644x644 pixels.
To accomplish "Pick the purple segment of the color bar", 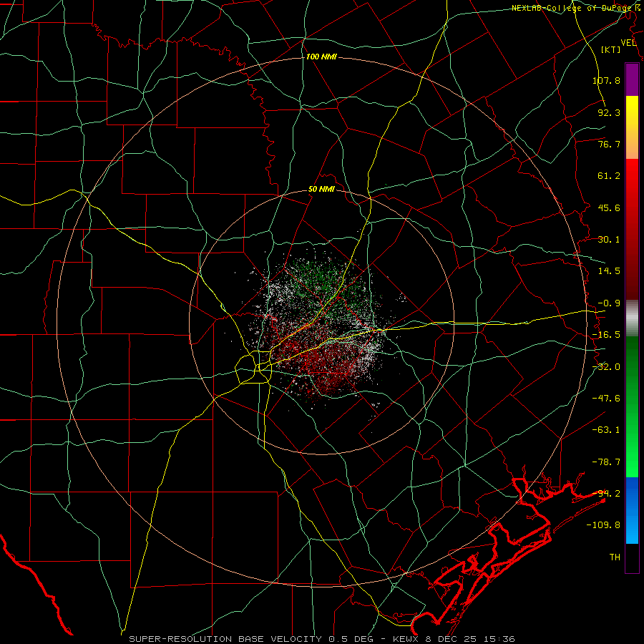I will pos(632,79).
